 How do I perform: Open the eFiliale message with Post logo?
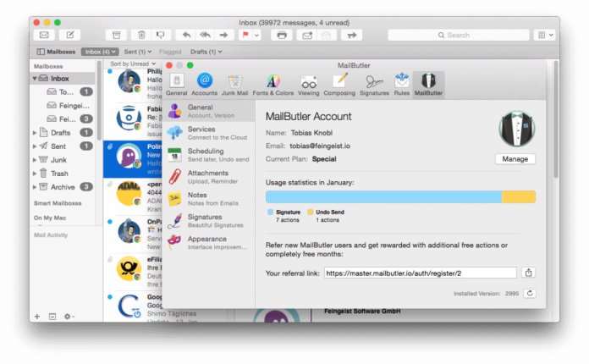coord(133,271)
